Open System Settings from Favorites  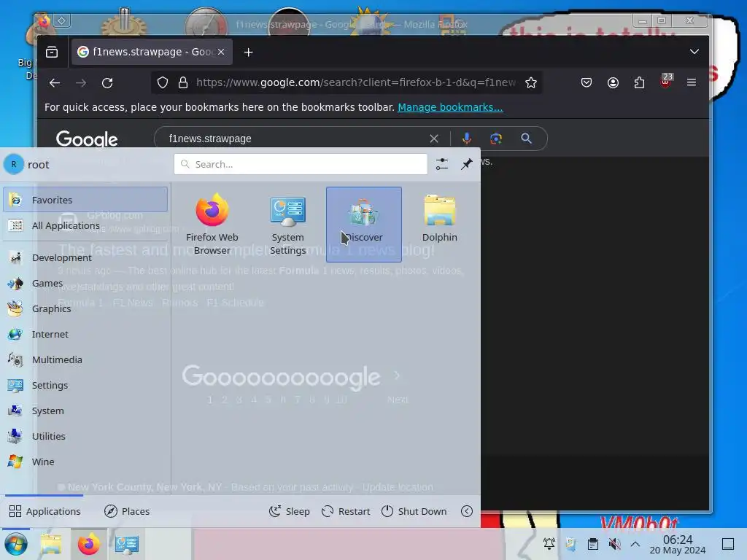pyautogui.click(x=287, y=225)
